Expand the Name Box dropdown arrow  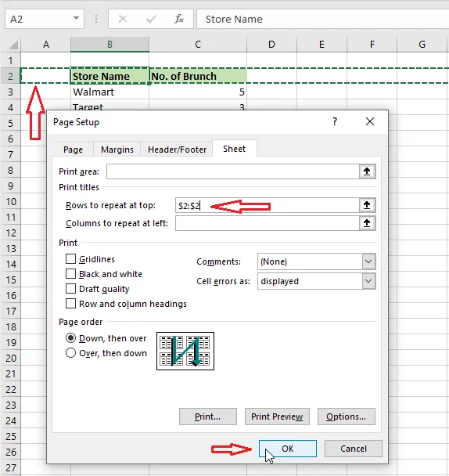(x=77, y=19)
